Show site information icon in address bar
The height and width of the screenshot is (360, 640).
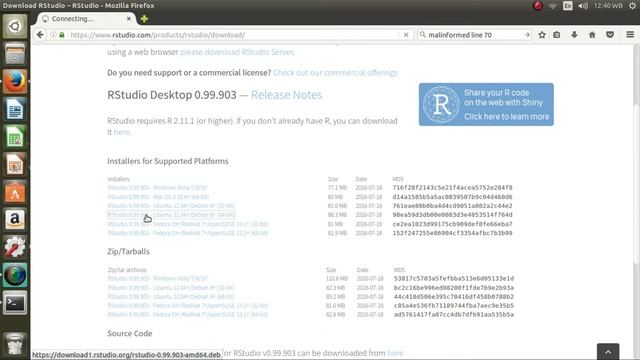(53, 35)
